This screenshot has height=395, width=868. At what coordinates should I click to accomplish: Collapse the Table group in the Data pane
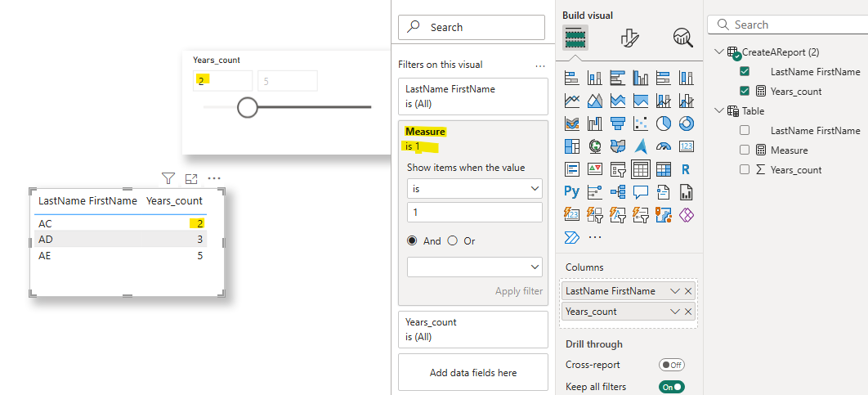[x=719, y=110]
